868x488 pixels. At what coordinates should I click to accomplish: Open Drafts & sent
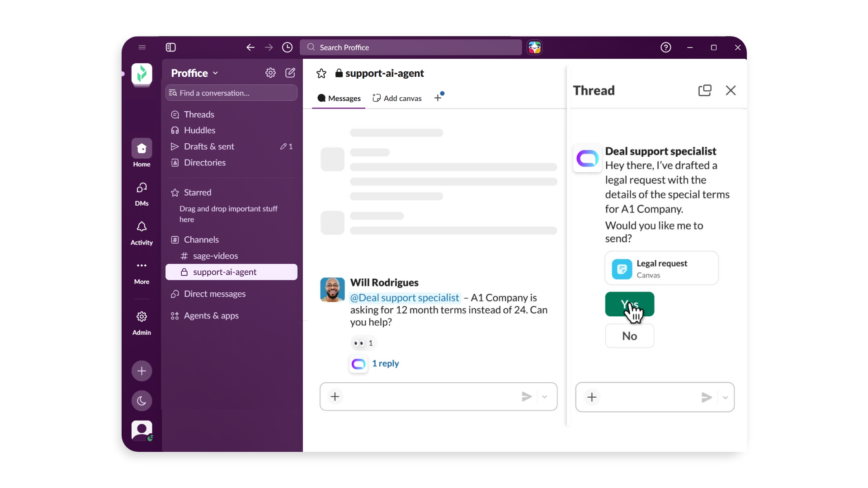point(231,146)
